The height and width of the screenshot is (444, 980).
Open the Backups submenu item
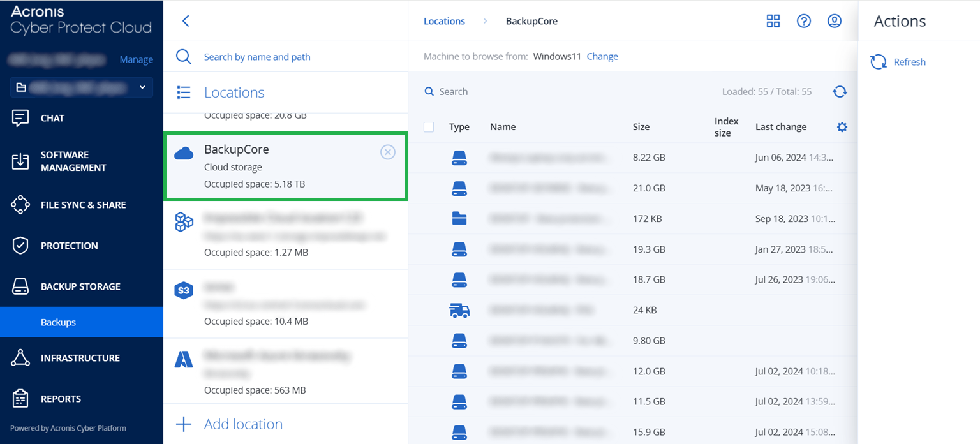58,322
